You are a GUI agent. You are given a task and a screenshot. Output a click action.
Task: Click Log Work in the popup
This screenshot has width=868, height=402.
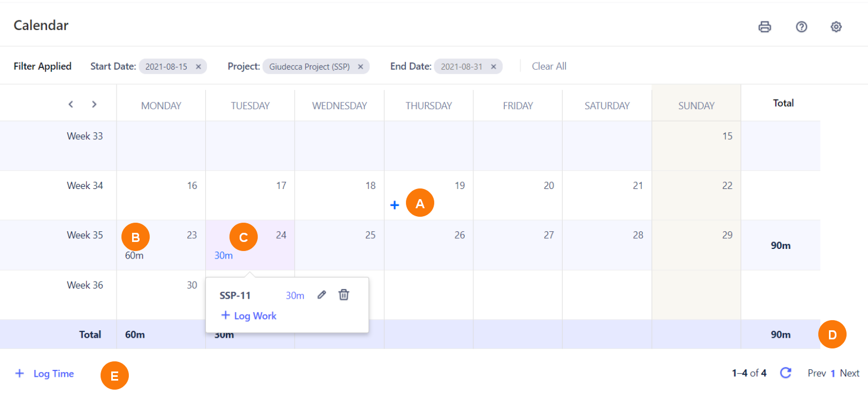tap(249, 316)
